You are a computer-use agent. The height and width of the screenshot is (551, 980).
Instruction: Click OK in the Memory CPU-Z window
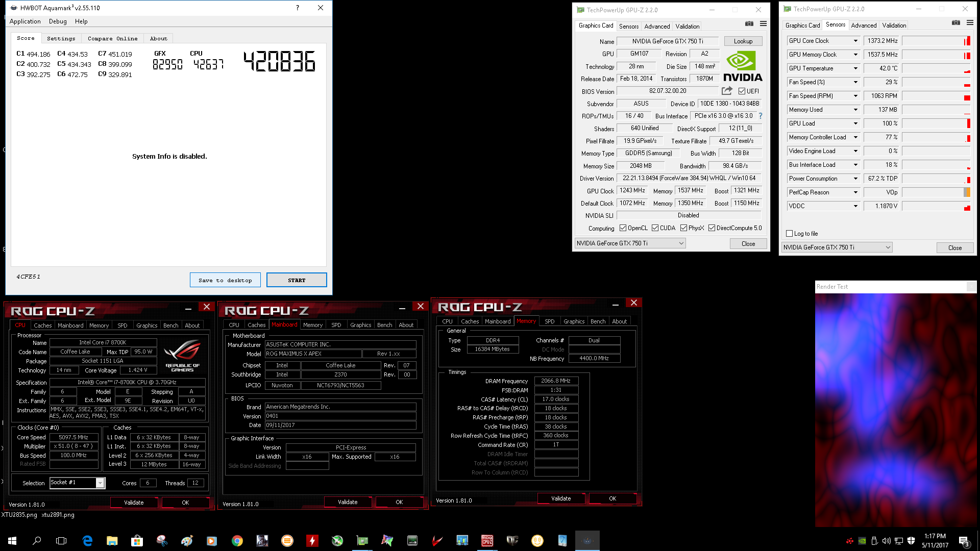pos(612,498)
